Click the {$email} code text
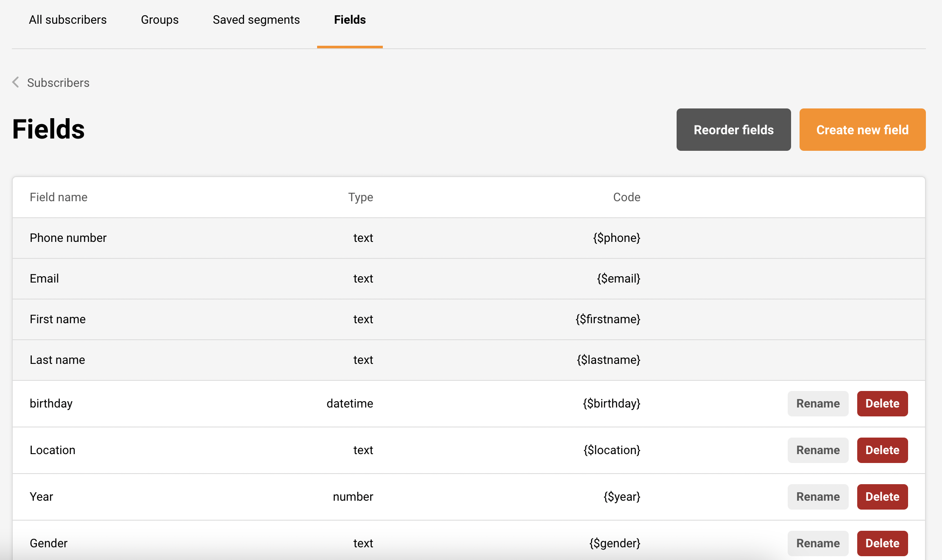The width and height of the screenshot is (942, 560). [x=618, y=278]
